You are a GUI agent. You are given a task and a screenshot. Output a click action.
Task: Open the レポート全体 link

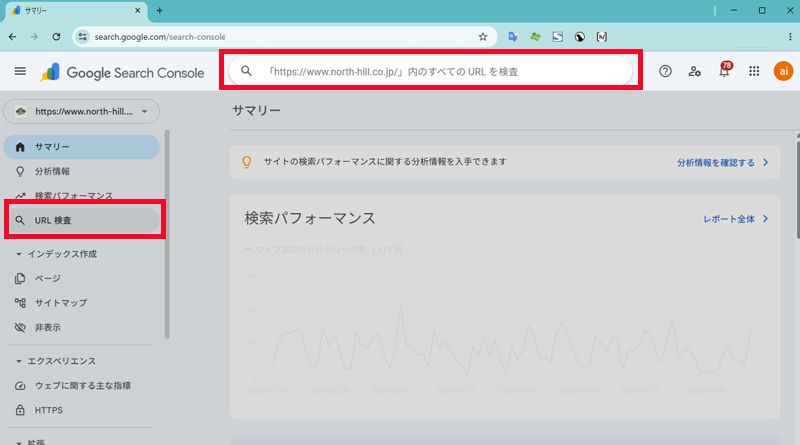pyautogui.click(x=736, y=219)
